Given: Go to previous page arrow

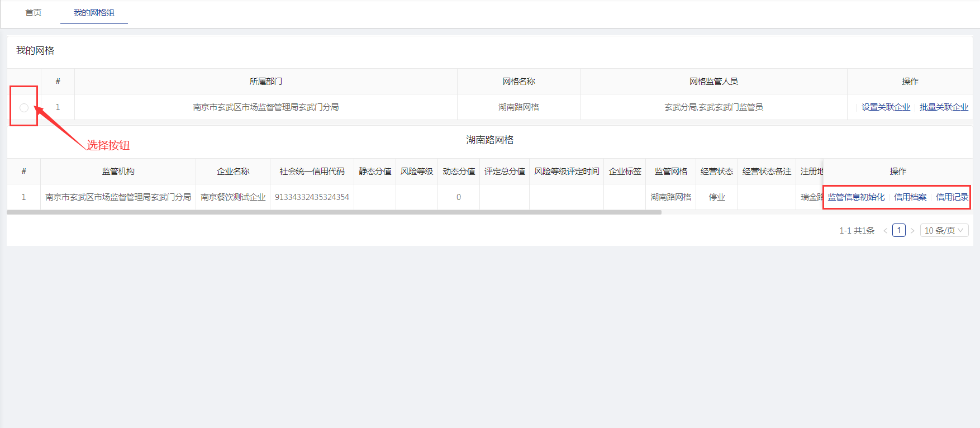Looking at the screenshot, I should tap(886, 231).
